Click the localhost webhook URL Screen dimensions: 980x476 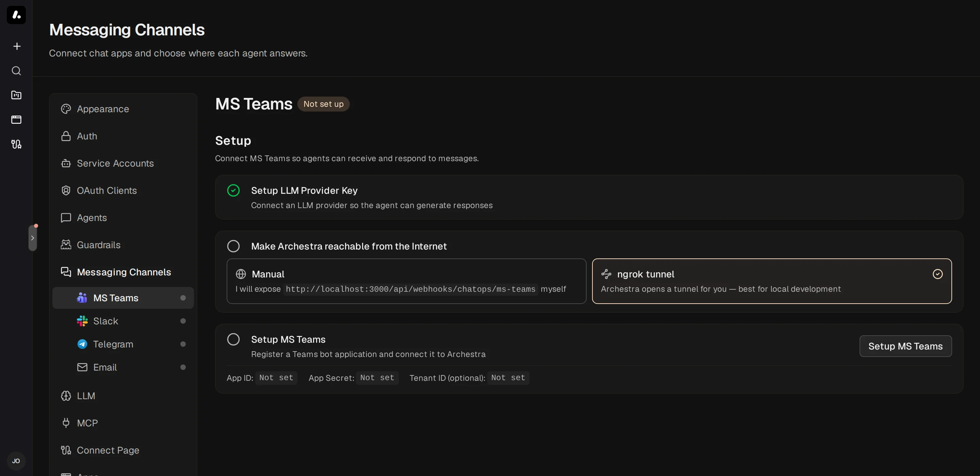click(x=410, y=289)
